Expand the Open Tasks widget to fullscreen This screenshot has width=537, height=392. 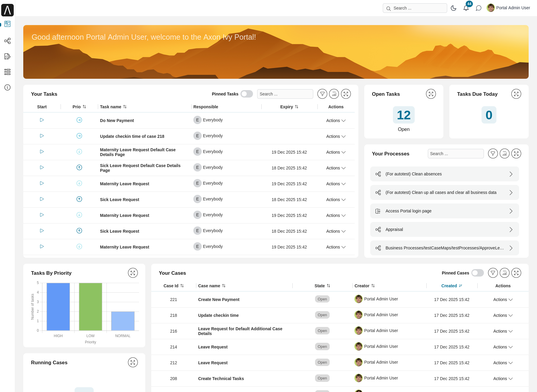(431, 94)
